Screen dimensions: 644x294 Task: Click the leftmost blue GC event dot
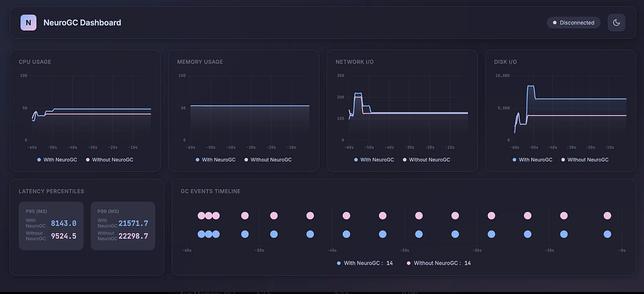[x=201, y=234]
